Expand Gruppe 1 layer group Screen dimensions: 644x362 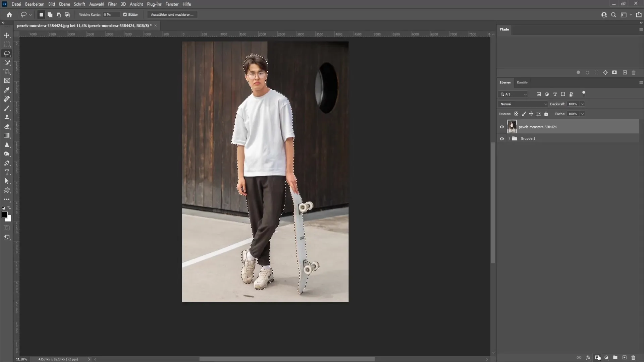click(508, 138)
